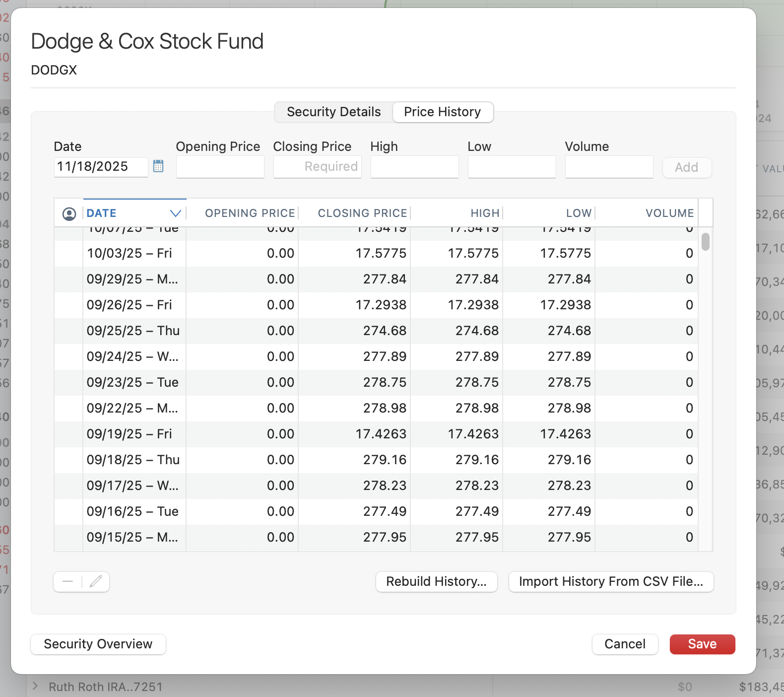Click the Rebuild History button
Viewport: 784px width, 697px height.
(x=436, y=582)
